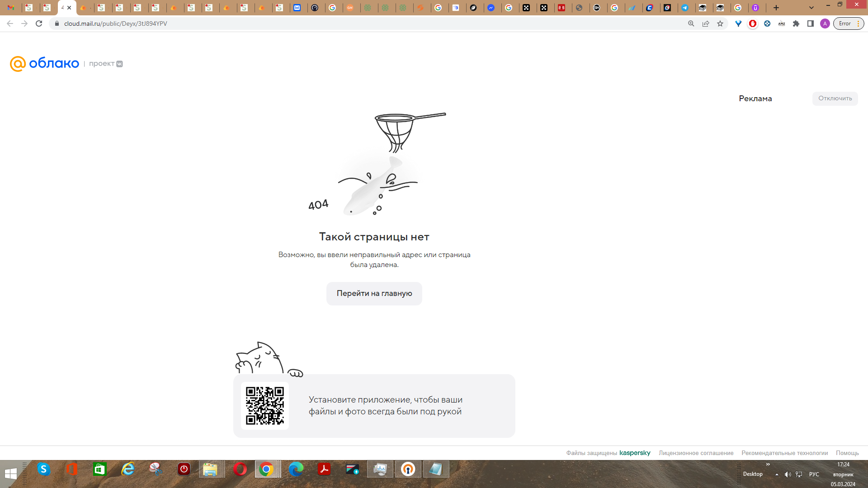The image size is (868, 488).
Task: Click the share page icon in address bar
Action: [705, 23]
